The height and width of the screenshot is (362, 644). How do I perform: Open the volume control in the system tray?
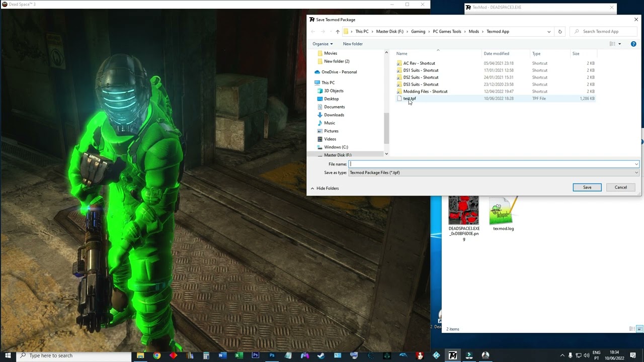(x=587, y=355)
